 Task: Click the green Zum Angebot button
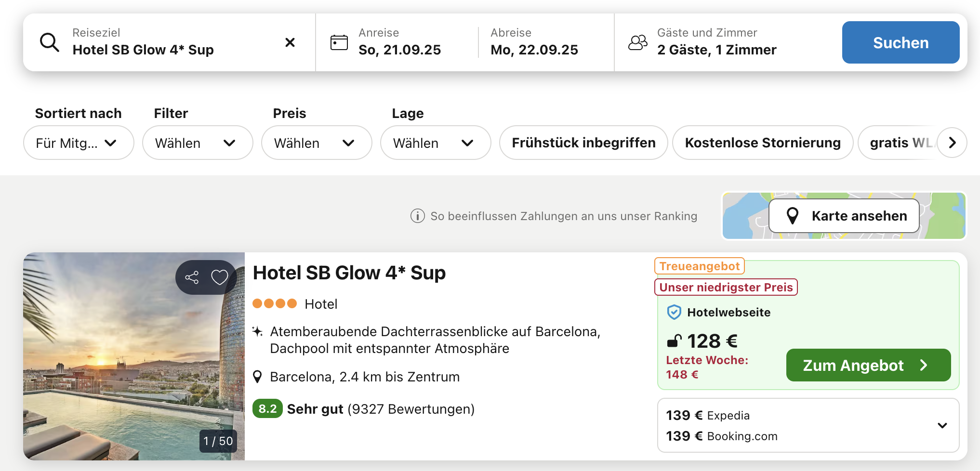coord(868,365)
